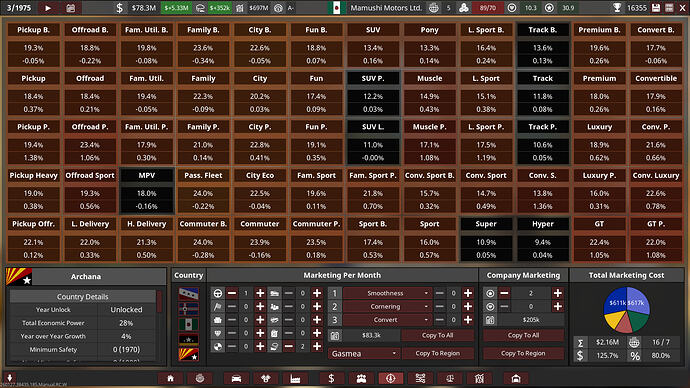
Task: Click the play button next to the 3/1975 date
Action: pyautogui.click(x=48, y=7)
